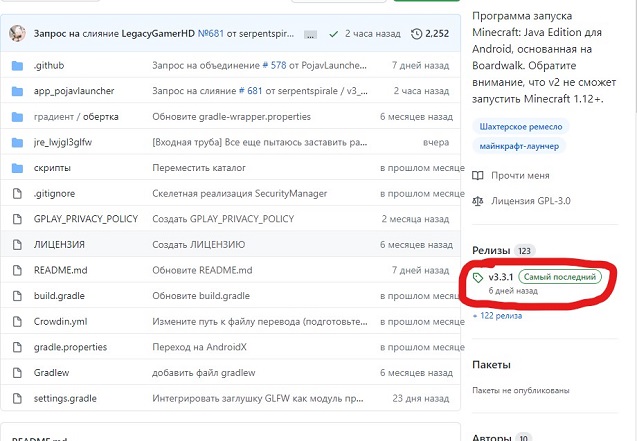Open the + 122 релиза link
Image resolution: width=637 pixels, height=441 pixels.
pos(496,315)
